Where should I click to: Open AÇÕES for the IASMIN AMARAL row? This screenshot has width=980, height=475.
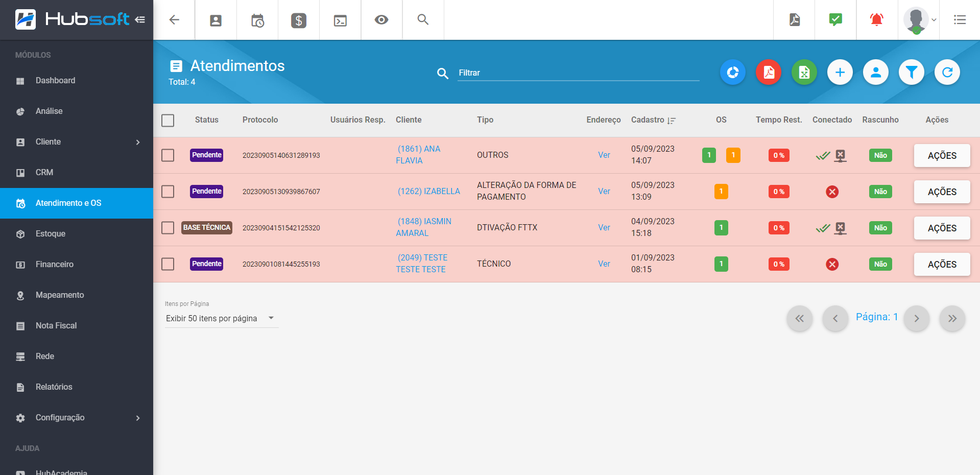click(x=942, y=228)
